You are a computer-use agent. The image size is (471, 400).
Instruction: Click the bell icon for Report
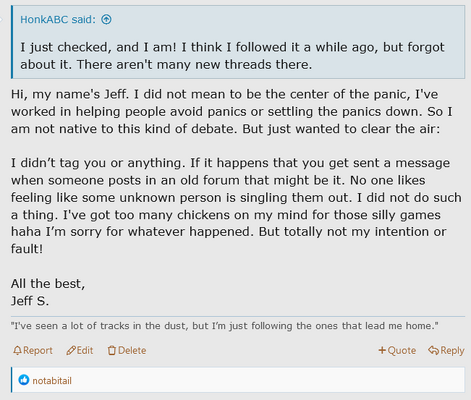click(x=17, y=350)
